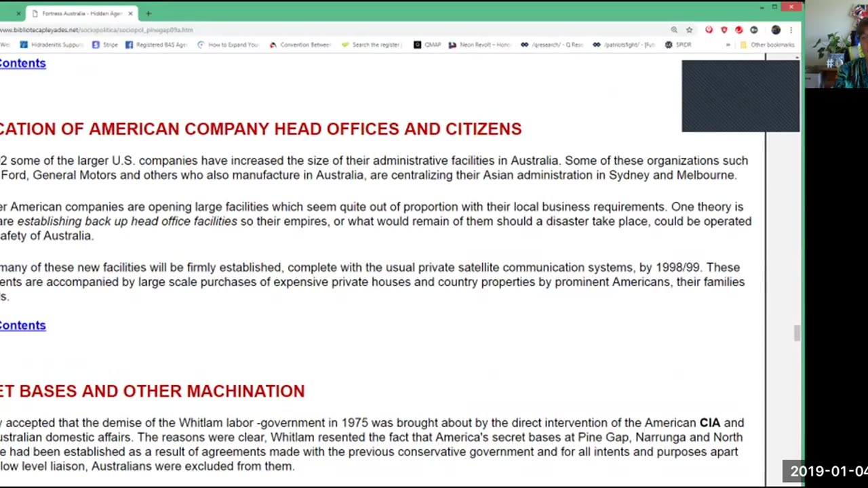Open the How to Expand You bookmark

[x=228, y=45]
